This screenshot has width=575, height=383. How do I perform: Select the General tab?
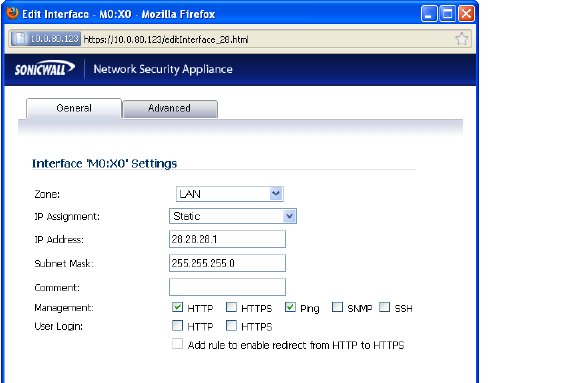(74, 108)
